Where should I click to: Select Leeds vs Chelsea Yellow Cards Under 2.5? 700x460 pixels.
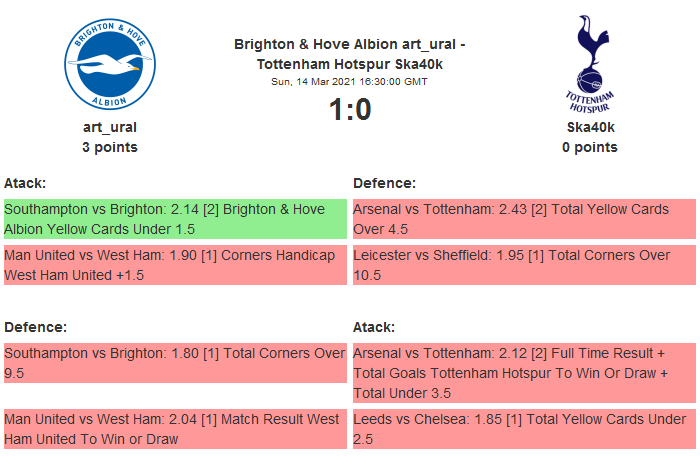[524, 429]
